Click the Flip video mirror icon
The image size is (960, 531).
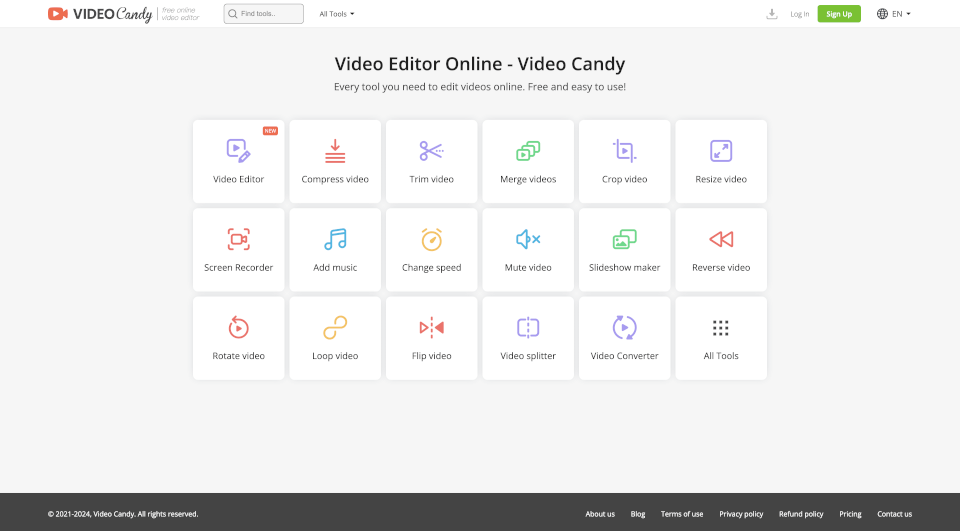pyautogui.click(x=431, y=327)
